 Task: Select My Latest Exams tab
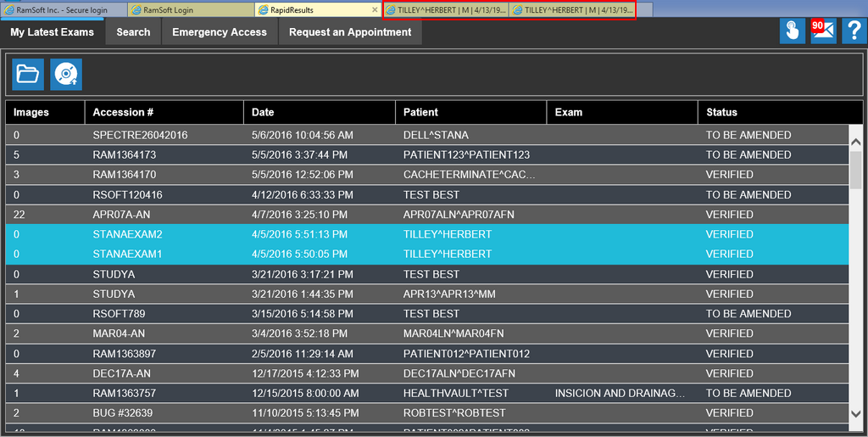coord(52,32)
